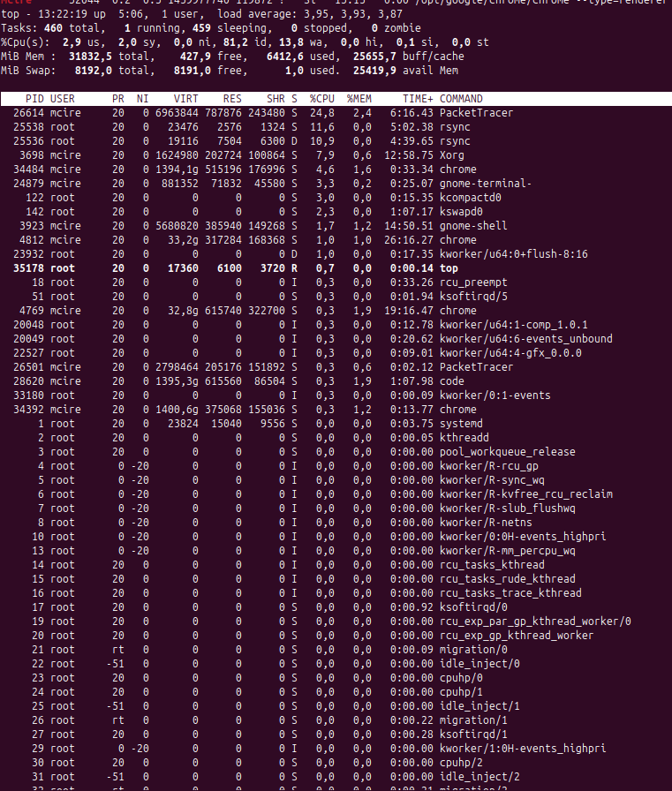
Task: Select the code process row
Action: click(453, 381)
